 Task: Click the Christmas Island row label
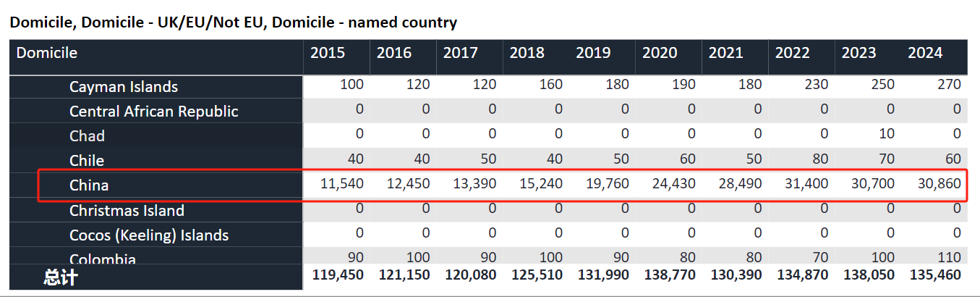point(127,211)
